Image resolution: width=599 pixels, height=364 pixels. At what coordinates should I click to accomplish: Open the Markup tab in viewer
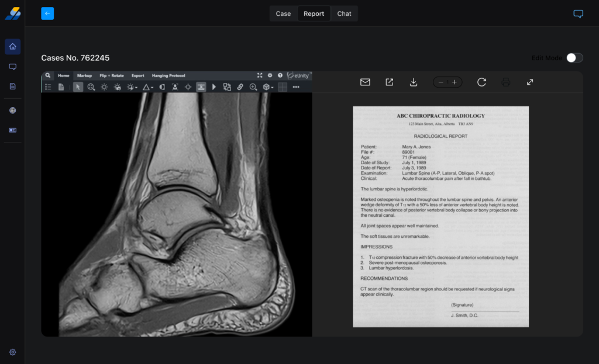(x=84, y=75)
